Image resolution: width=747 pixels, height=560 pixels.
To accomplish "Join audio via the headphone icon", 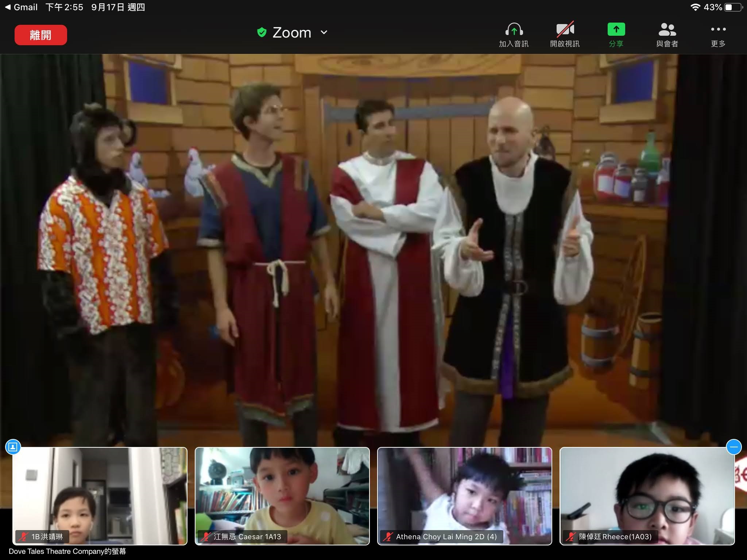I will [x=514, y=29].
